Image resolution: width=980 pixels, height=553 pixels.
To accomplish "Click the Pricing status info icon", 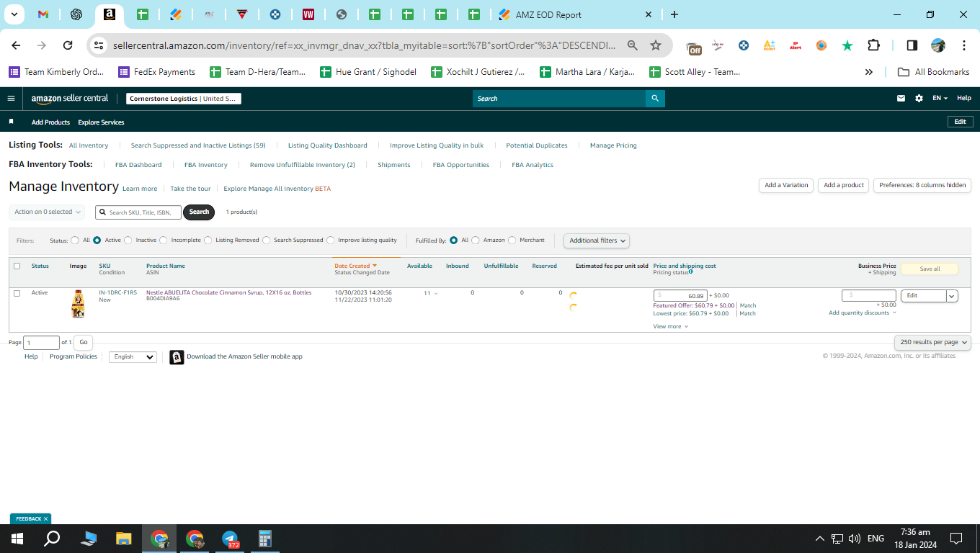I will (690, 272).
